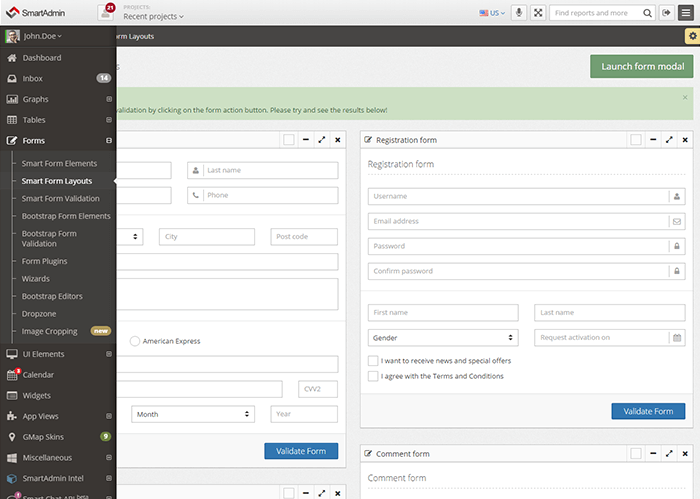The height and width of the screenshot is (499, 700).
Task: Select the American Express radio button
Action: [x=135, y=341]
